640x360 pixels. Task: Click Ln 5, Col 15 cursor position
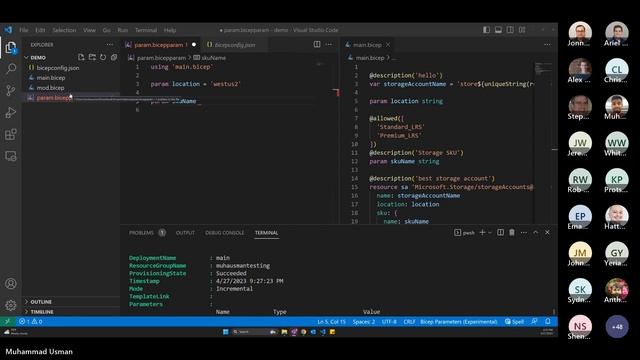click(331, 322)
